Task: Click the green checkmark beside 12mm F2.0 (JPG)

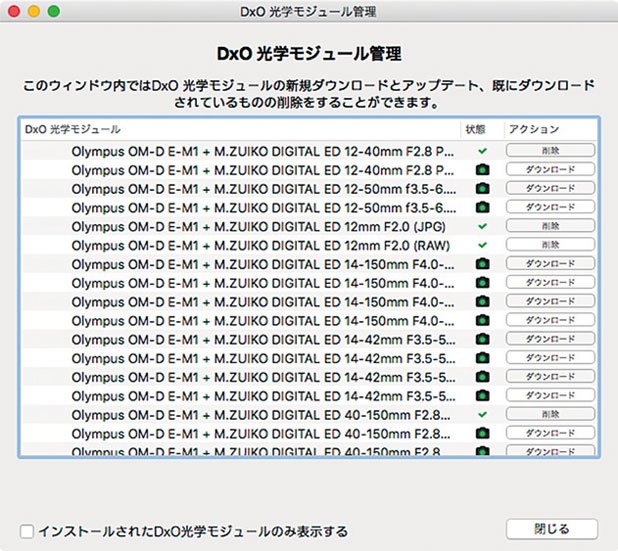Action: coord(482,226)
